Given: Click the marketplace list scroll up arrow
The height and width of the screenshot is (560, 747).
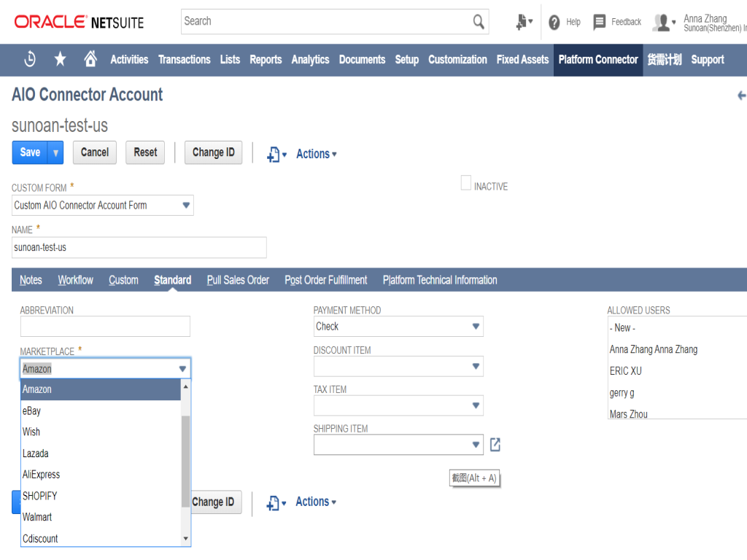Looking at the screenshot, I should click(x=186, y=386).
